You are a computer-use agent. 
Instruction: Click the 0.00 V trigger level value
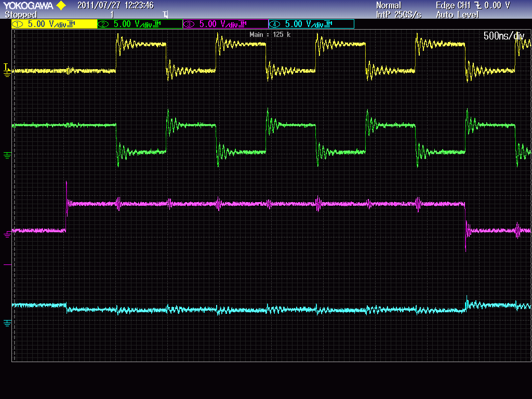coord(497,5)
